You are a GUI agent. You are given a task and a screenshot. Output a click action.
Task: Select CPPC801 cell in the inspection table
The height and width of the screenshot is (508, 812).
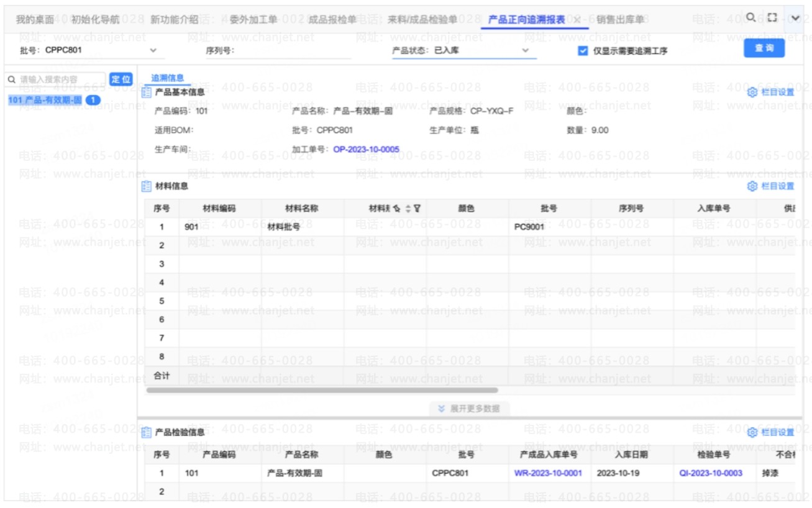pyautogui.click(x=468, y=473)
